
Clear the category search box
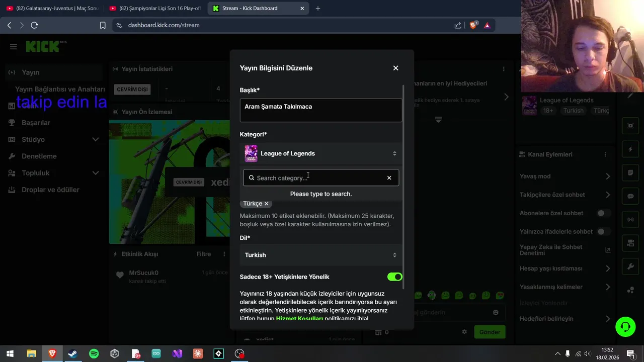coord(389,177)
